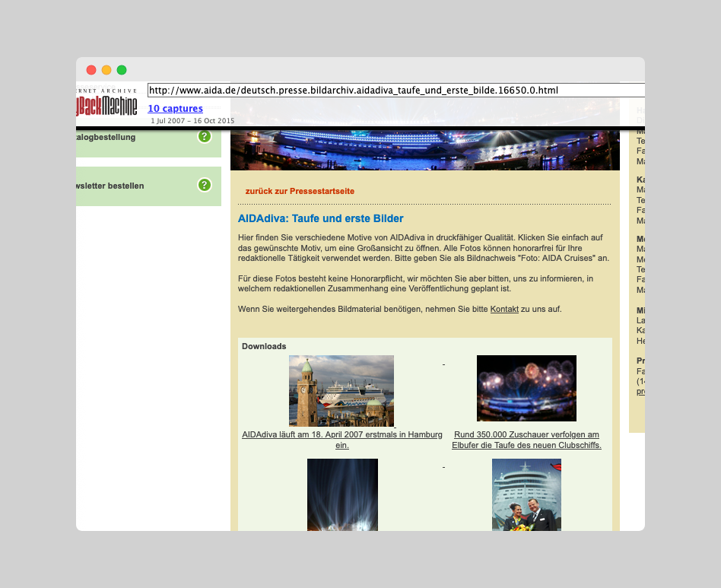Go back via zurück zur Pressestartseite
721x588 pixels.
tap(300, 191)
